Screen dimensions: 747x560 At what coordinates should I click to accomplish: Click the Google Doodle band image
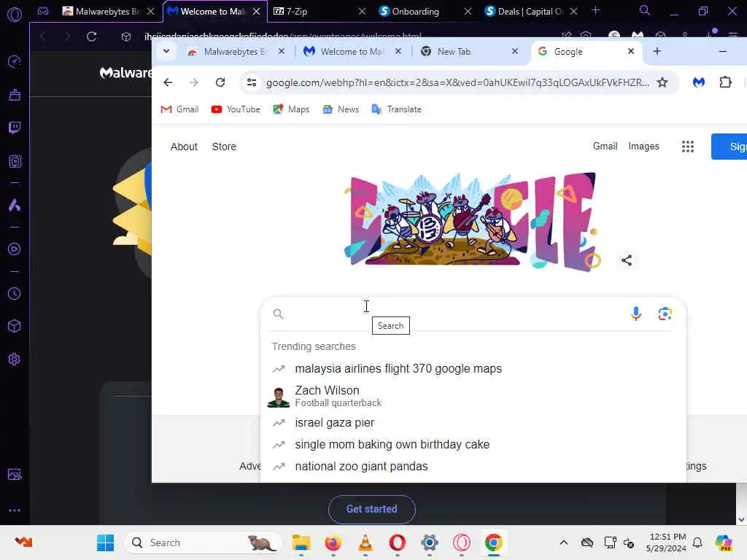(472, 222)
